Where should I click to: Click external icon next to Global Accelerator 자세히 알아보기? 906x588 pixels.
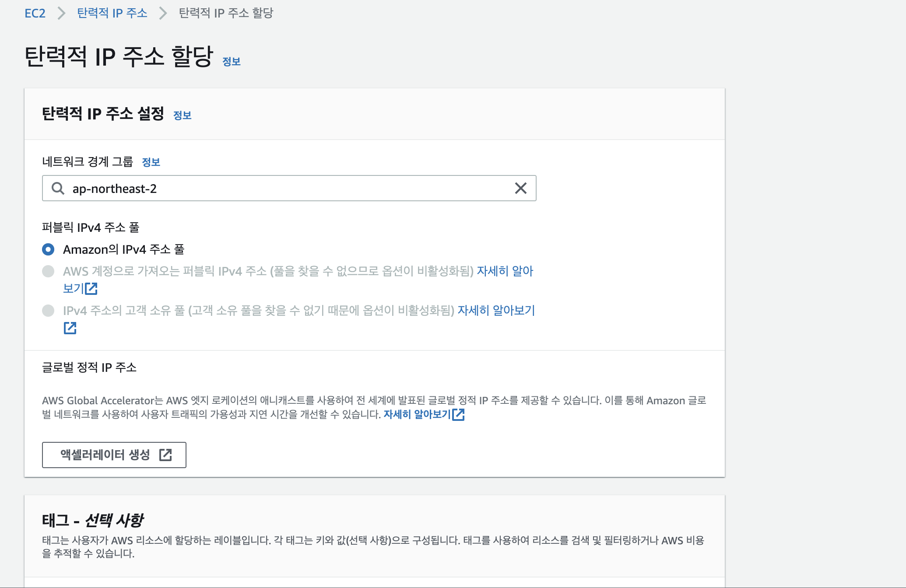click(x=458, y=415)
